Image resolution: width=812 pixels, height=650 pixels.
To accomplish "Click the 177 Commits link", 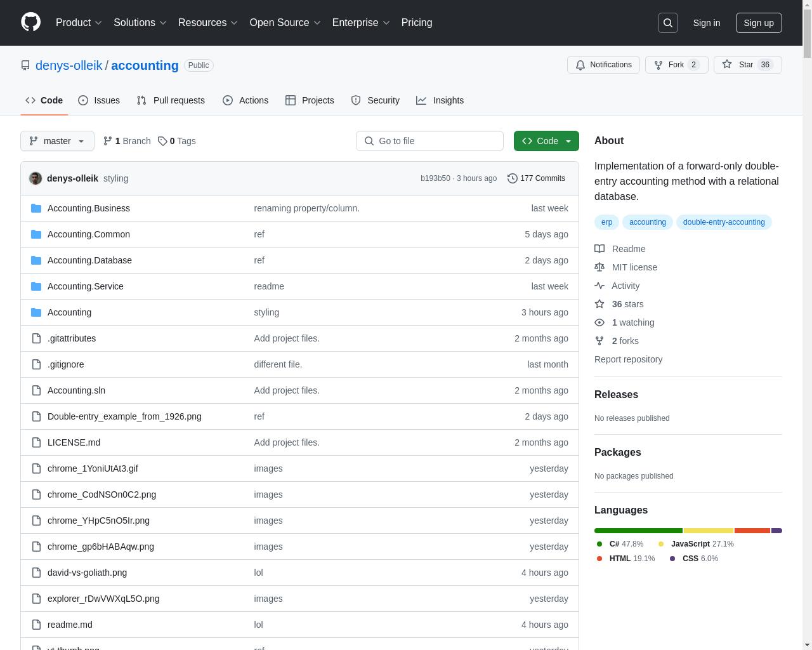I will point(537,178).
